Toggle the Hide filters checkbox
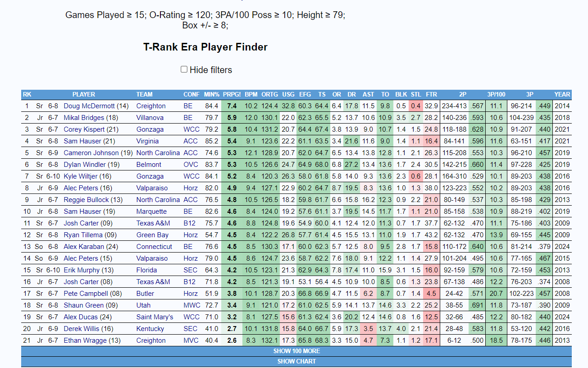Viewport: 588px width, 368px height. (x=184, y=69)
